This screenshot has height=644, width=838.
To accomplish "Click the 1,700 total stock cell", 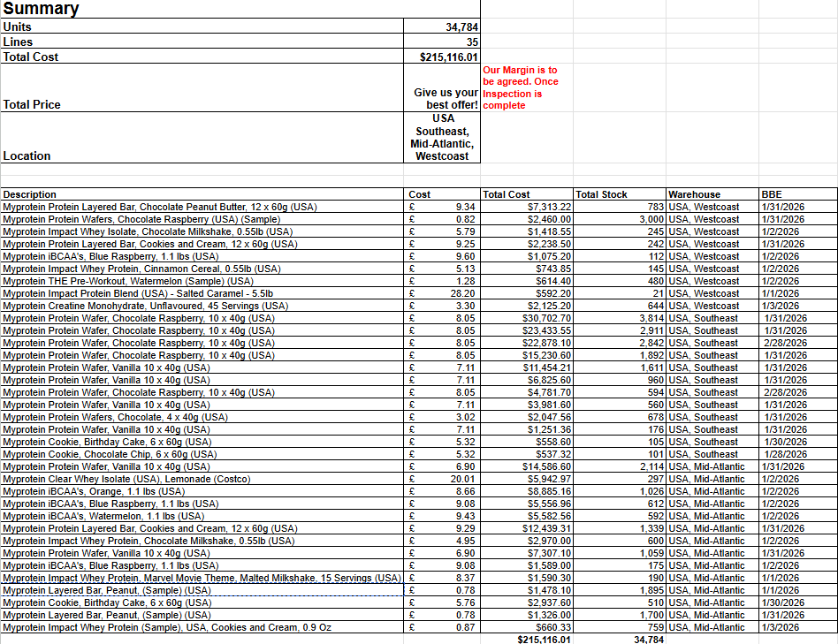I will pos(620,615).
